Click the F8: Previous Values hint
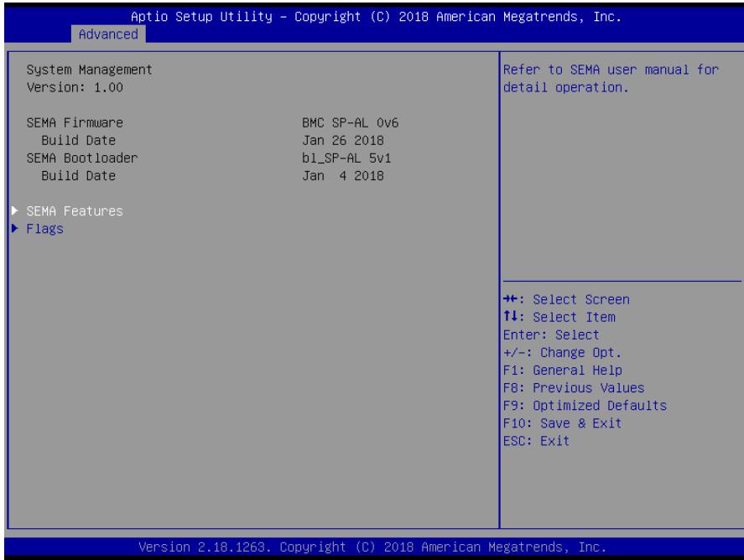Image resolution: width=744 pixels, height=560 pixels. [x=574, y=388]
